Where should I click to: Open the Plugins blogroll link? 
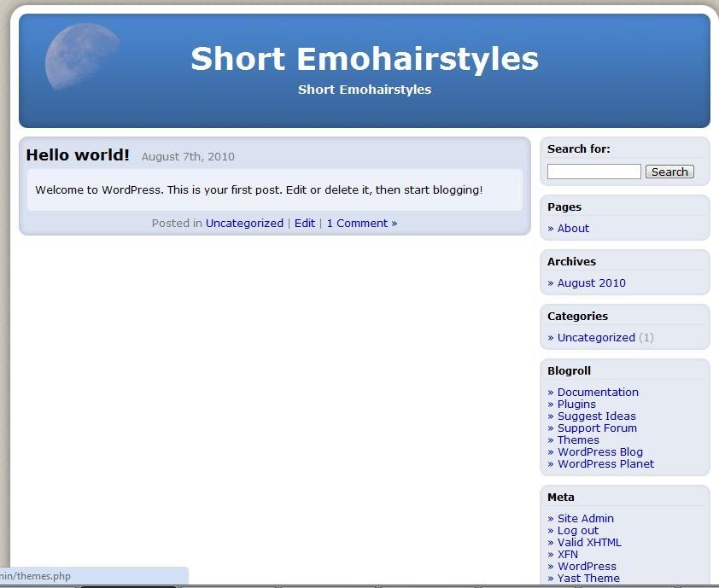coord(576,405)
